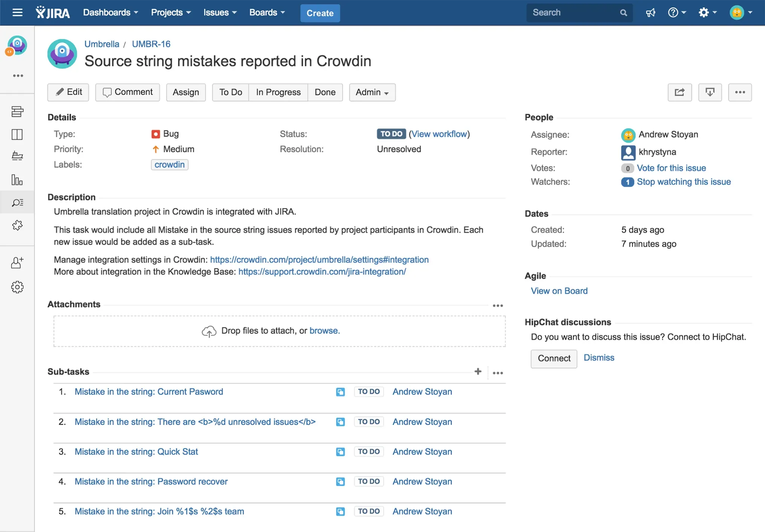
Task: Click View on Board link
Action: (559, 291)
